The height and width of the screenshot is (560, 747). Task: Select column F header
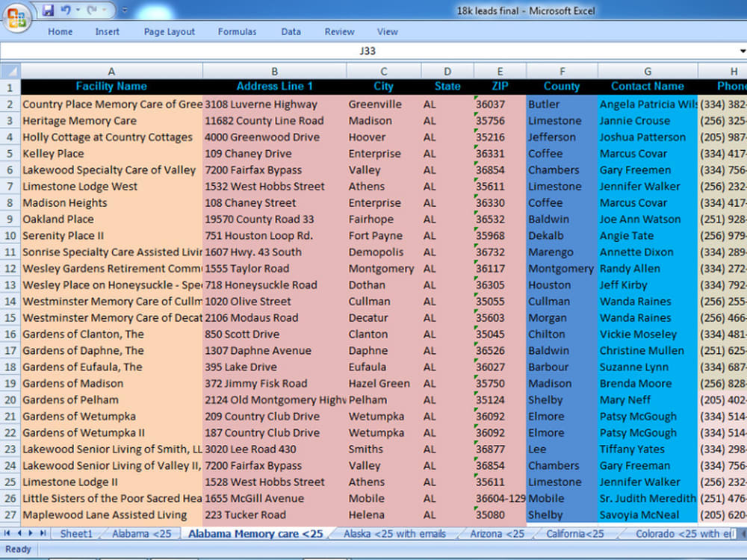[x=562, y=72]
